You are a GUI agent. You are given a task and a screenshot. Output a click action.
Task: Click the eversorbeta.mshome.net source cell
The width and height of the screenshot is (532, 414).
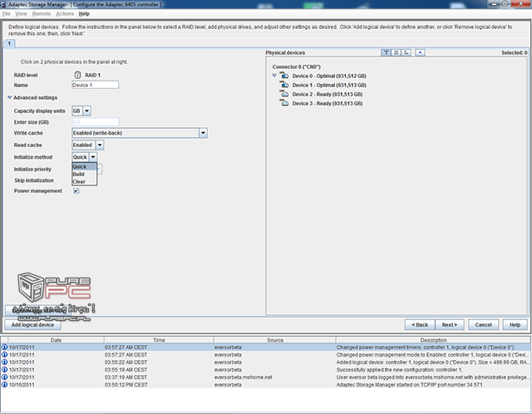[243, 377]
